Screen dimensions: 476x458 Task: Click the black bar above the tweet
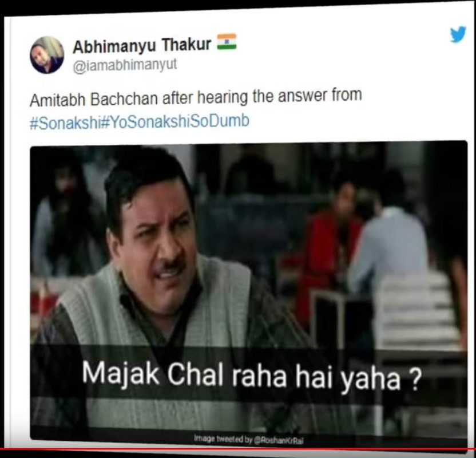[x=238, y=7]
